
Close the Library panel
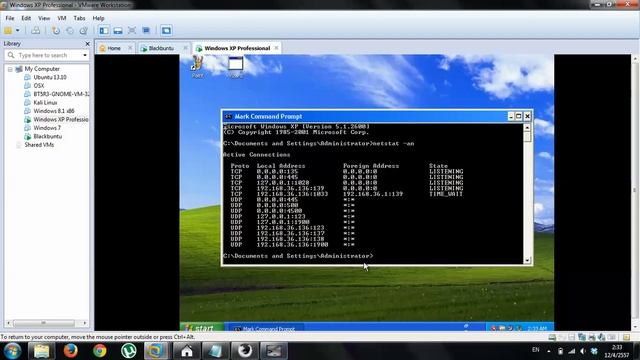point(87,44)
